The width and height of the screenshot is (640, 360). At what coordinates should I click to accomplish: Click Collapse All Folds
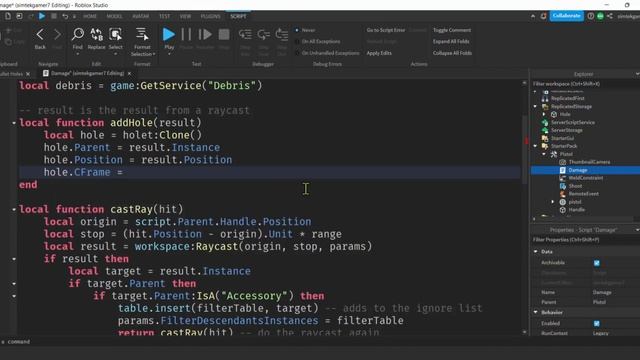tap(452, 53)
